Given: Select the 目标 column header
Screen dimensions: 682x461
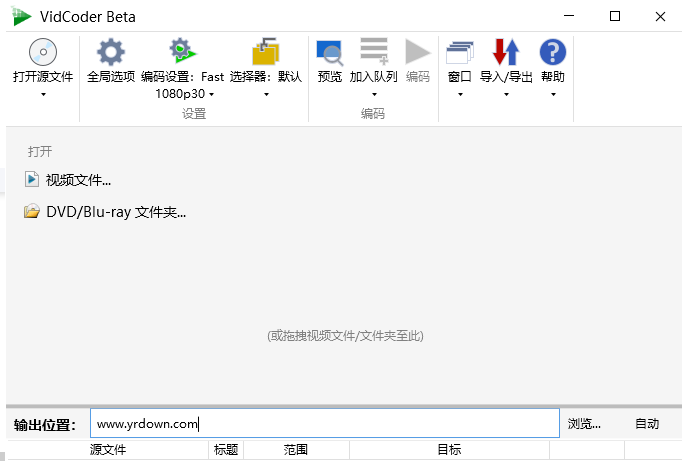Looking at the screenshot, I should (x=449, y=449).
